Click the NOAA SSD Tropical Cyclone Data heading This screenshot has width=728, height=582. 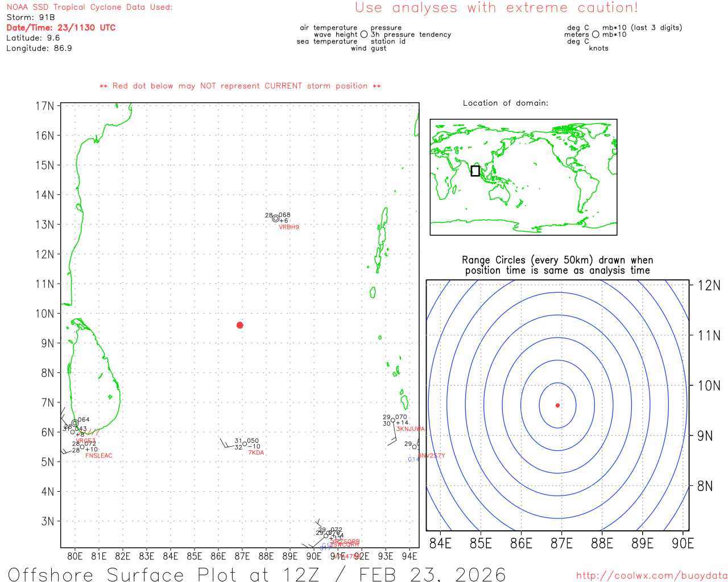click(x=89, y=7)
